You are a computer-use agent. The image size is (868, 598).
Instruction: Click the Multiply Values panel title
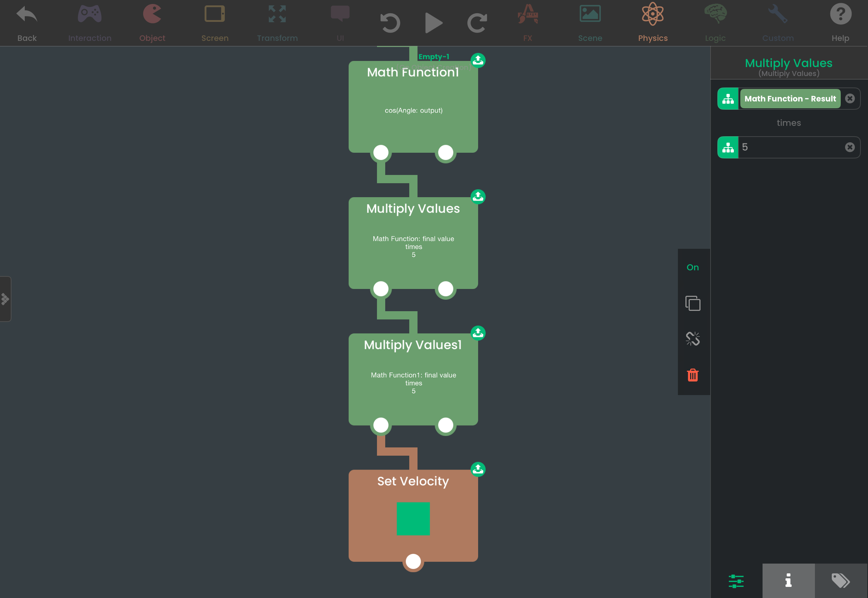788,63
